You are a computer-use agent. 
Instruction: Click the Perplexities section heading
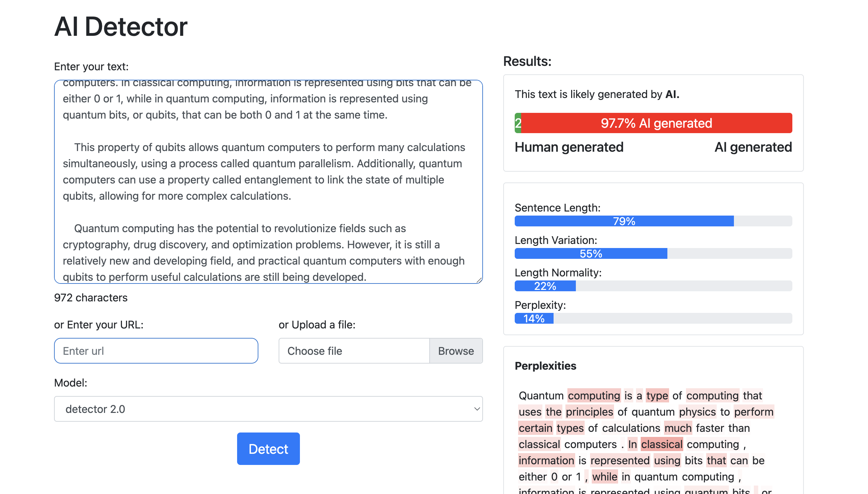click(545, 366)
